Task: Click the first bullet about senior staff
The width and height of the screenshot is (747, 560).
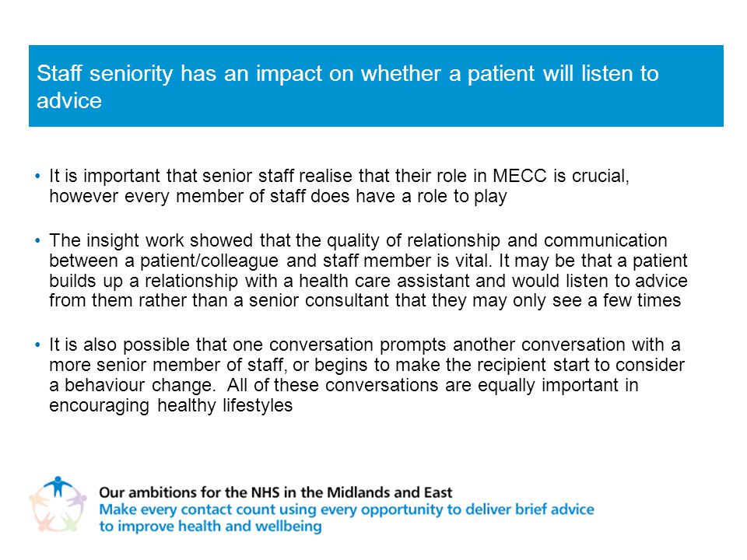Action: click(338, 186)
